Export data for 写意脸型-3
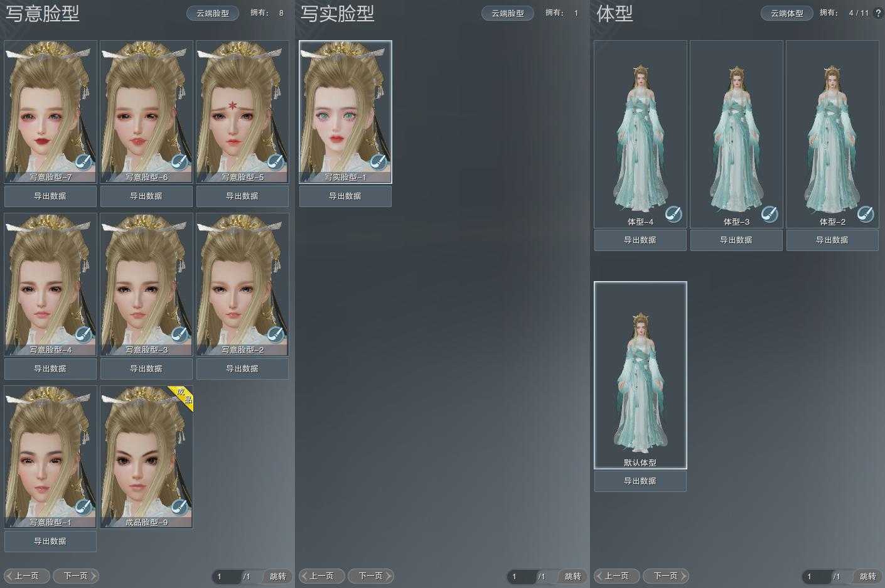 [x=146, y=369]
